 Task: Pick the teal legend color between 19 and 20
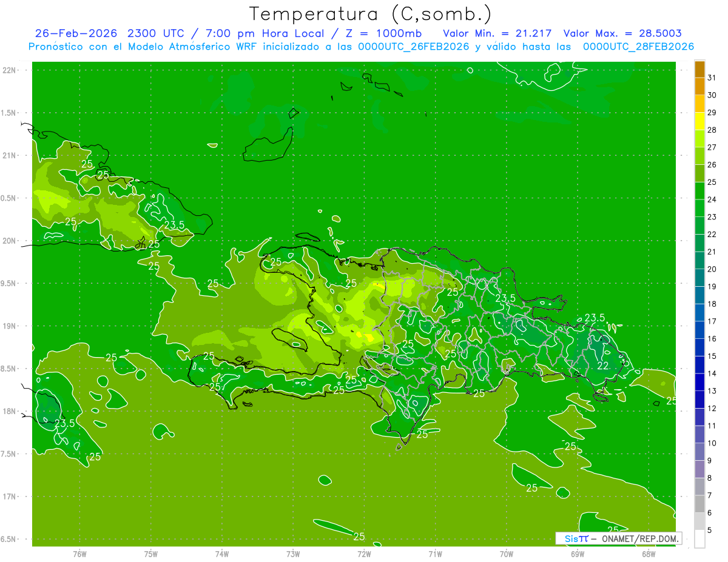coord(699,278)
